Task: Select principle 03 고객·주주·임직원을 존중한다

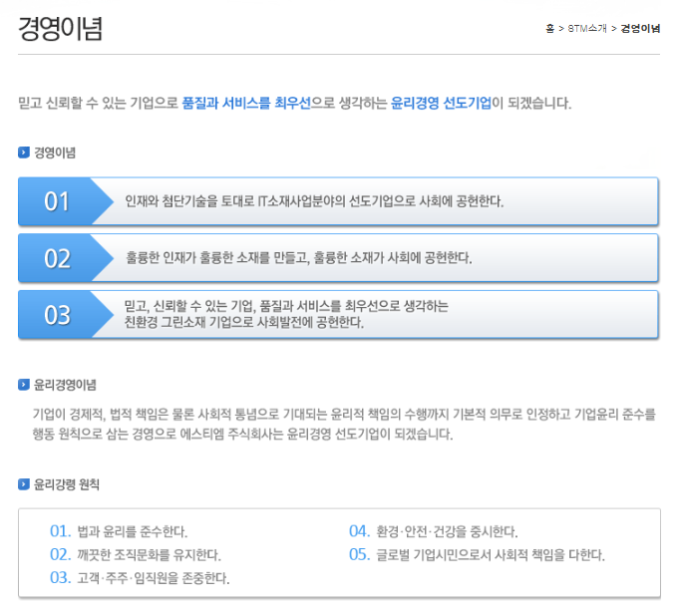Action: pyautogui.click(x=139, y=577)
